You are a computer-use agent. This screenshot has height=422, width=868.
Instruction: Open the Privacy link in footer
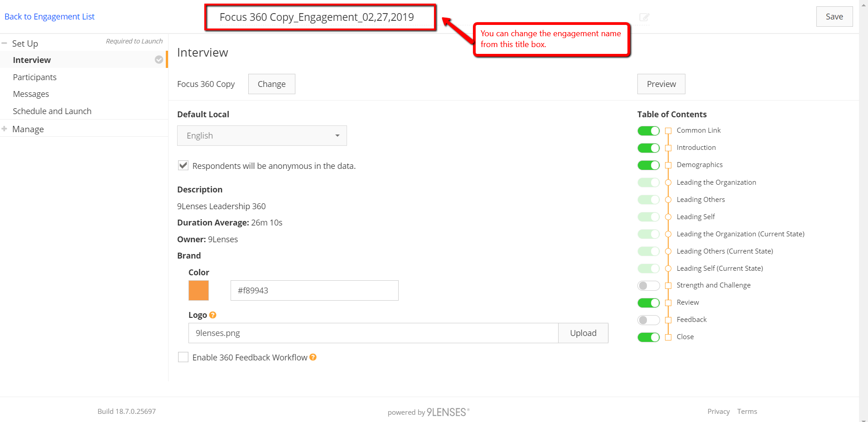point(719,411)
